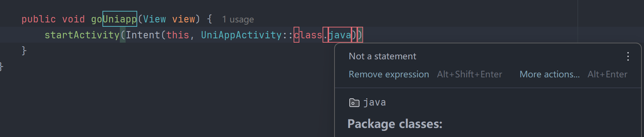Image resolution: width=644 pixels, height=137 pixels.
Task: Place the cursor on the goUniapp method name
Action: click(x=114, y=19)
